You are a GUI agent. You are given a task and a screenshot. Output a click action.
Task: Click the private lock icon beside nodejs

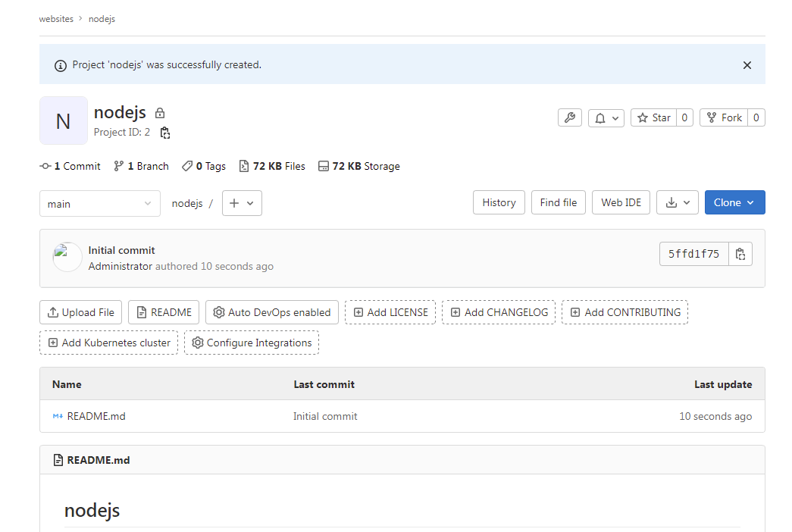[x=160, y=113]
